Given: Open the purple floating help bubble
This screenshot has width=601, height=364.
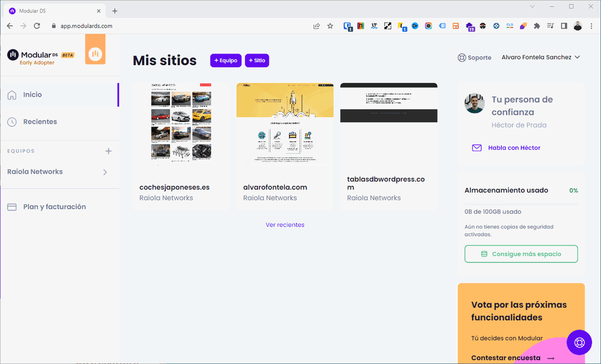Looking at the screenshot, I should 579,342.
